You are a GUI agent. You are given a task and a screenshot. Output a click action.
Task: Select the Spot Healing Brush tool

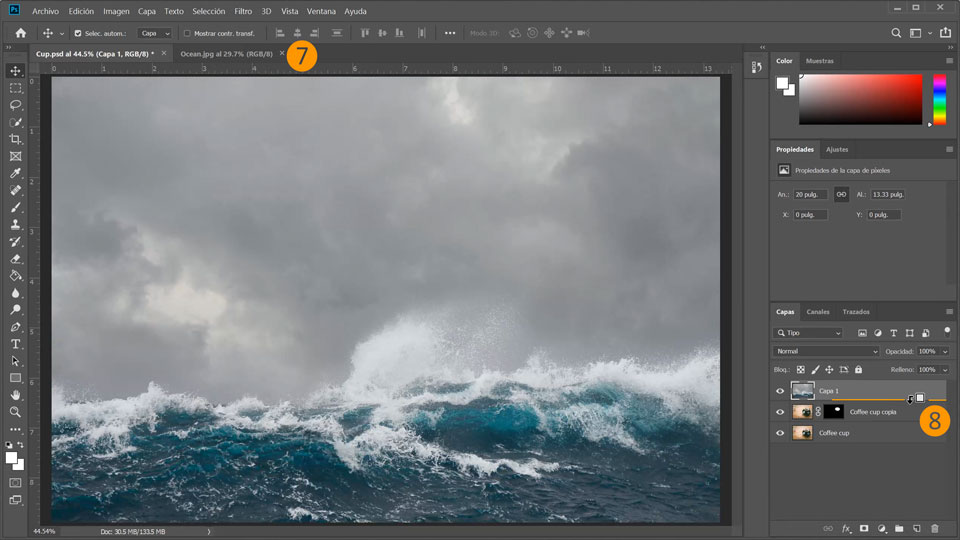click(15, 190)
